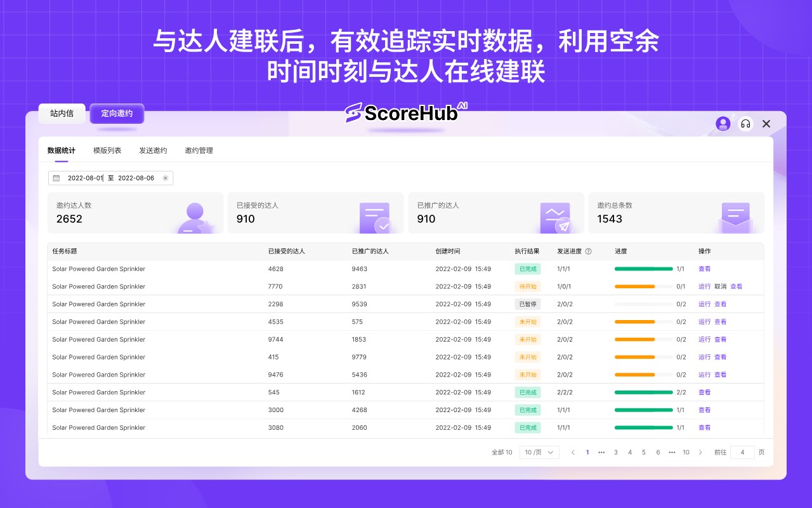This screenshot has height=508, width=812.
Task: Expand hidden pages via the first ellipsis
Action: point(601,452)
